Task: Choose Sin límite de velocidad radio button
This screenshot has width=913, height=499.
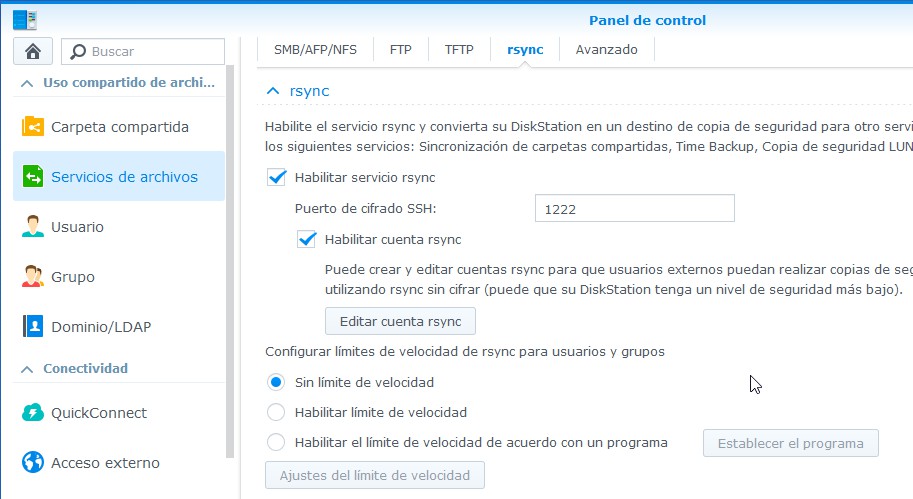Action: coord(276,382)
